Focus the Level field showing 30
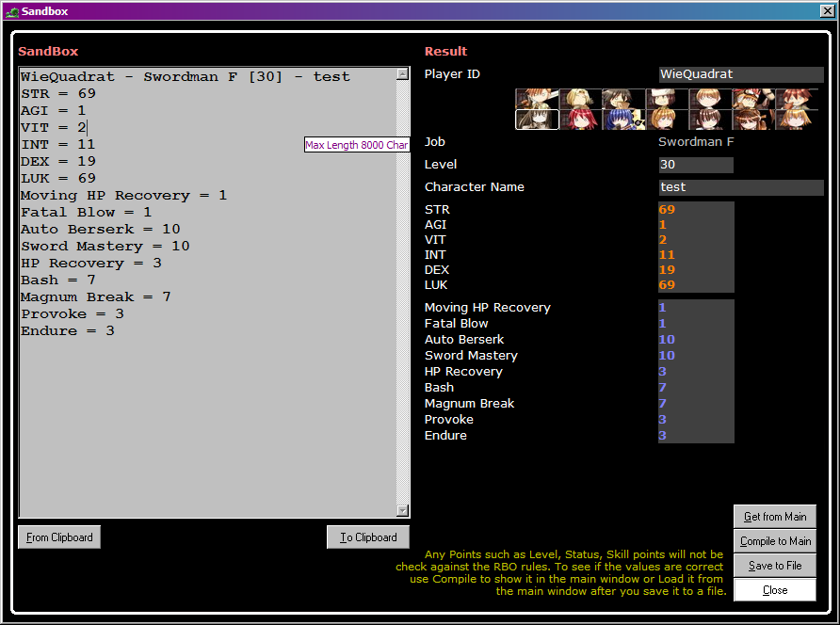Screen dimensions: 840x625 696,165
